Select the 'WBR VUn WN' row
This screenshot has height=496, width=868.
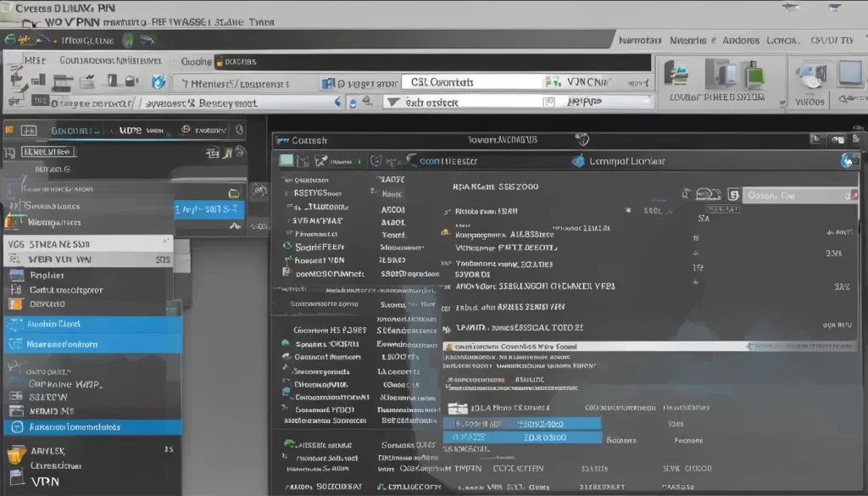[x=88, y=259]
